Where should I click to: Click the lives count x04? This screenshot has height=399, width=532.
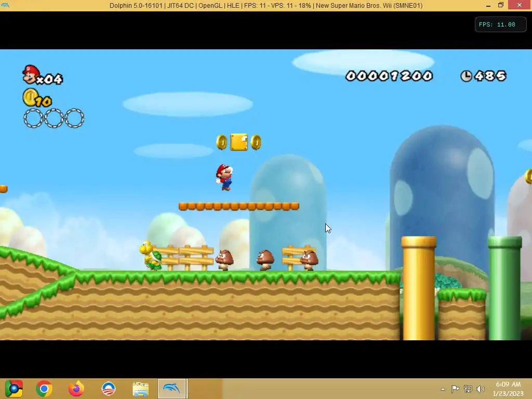pyautogui.click(x=49, y=79)
